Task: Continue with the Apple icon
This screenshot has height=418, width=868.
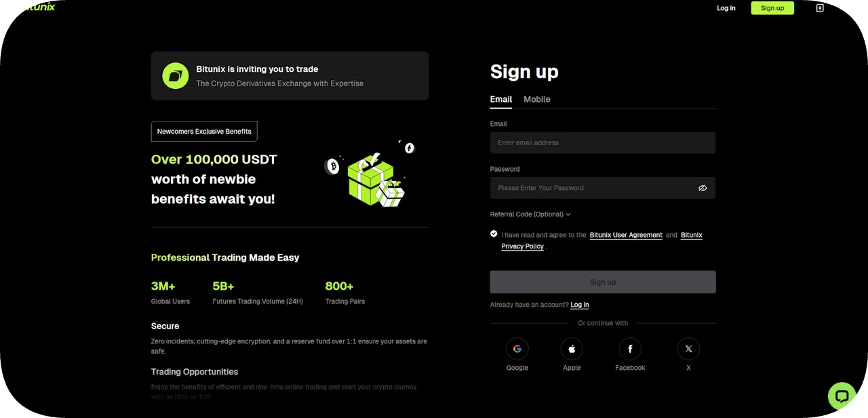Action: coord(572,349)
